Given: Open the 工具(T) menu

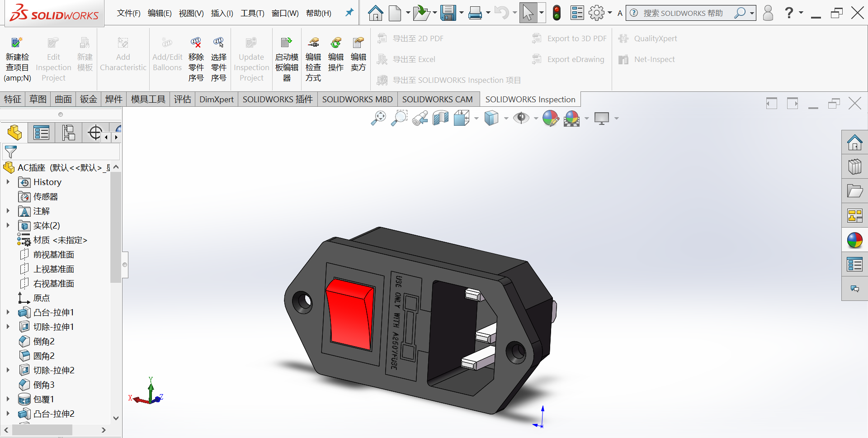Looking at the screenshot, I should coord(252,13).
